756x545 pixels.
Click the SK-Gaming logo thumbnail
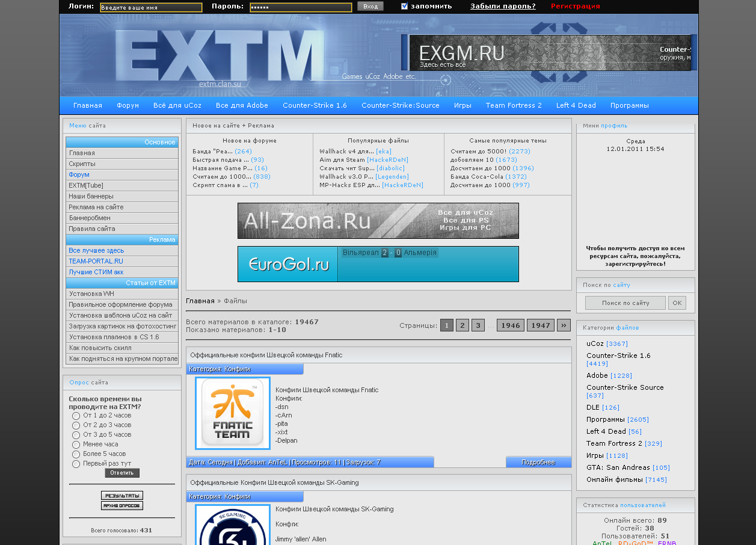coord(233,525)
